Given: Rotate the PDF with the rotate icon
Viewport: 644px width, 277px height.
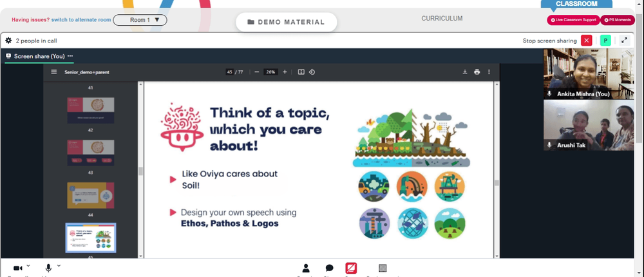Looking at the screenshot, I should pyautogui.click(x=312, y=72).
